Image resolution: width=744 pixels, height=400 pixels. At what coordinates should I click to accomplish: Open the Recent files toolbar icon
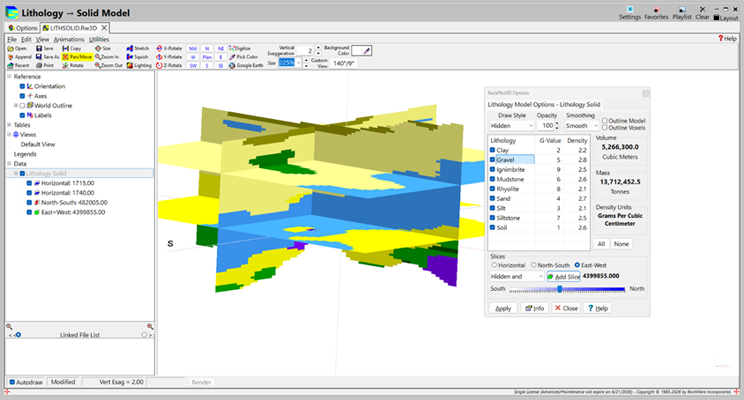(x=19, y=65)
